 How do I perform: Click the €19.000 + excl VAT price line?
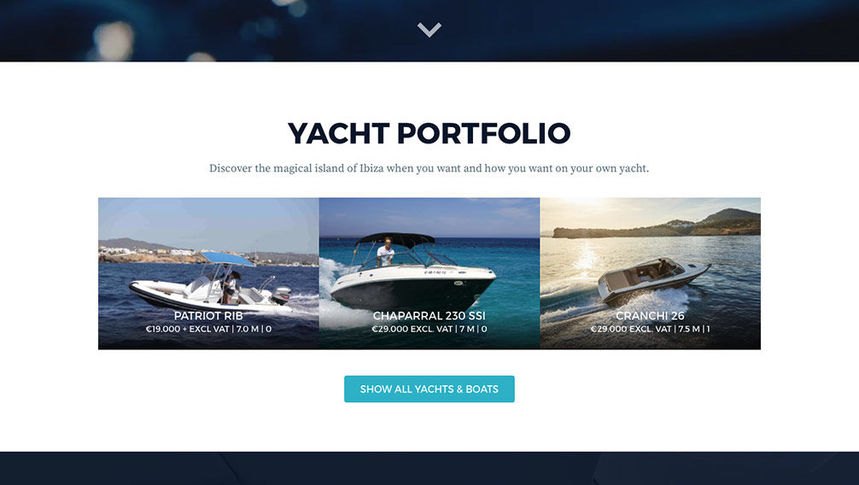[208, 329]
